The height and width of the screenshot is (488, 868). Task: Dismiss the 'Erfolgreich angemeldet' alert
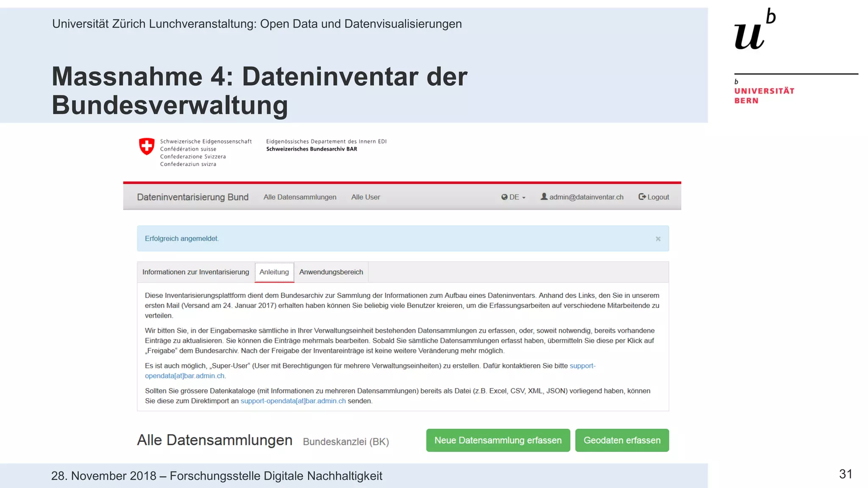pos(658,239)
